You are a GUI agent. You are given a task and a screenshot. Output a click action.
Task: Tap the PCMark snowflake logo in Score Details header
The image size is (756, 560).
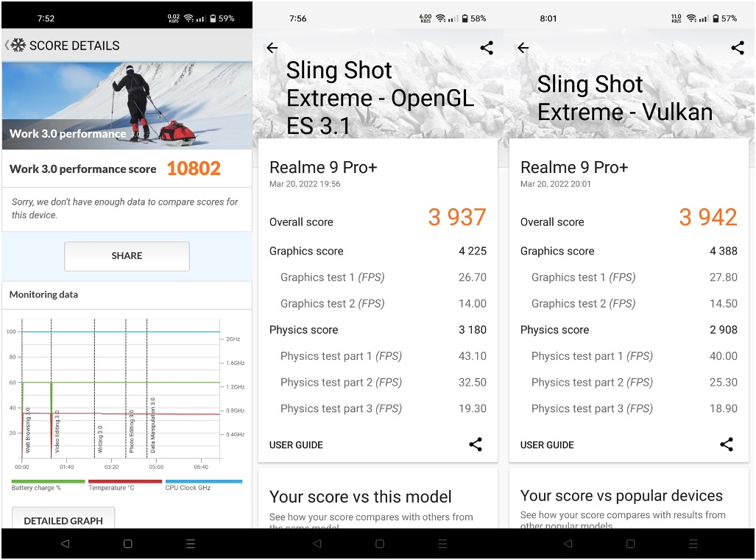[x=18, y=46]
